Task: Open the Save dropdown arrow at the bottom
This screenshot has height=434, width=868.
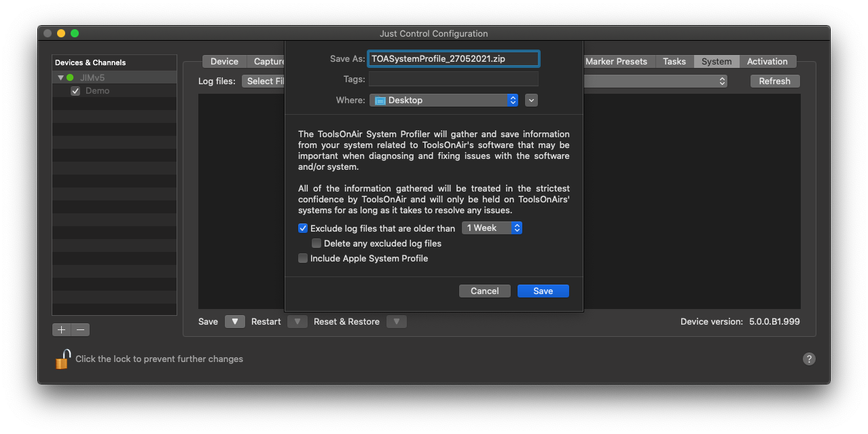Action: pos(234,321)
